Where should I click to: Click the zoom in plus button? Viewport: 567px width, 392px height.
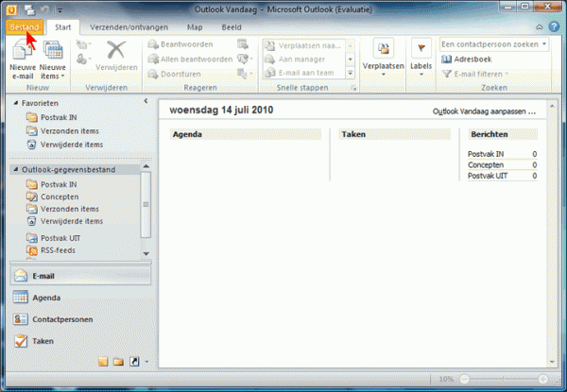click(542, 379)
